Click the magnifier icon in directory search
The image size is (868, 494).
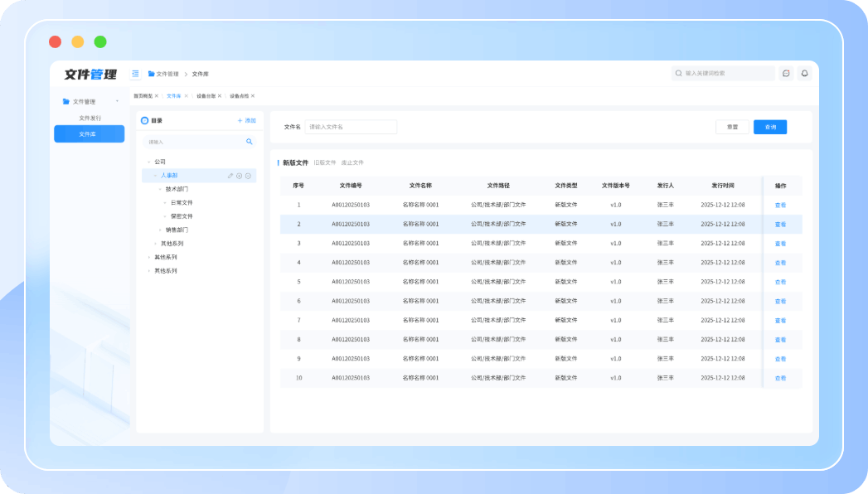pos(250,142)
